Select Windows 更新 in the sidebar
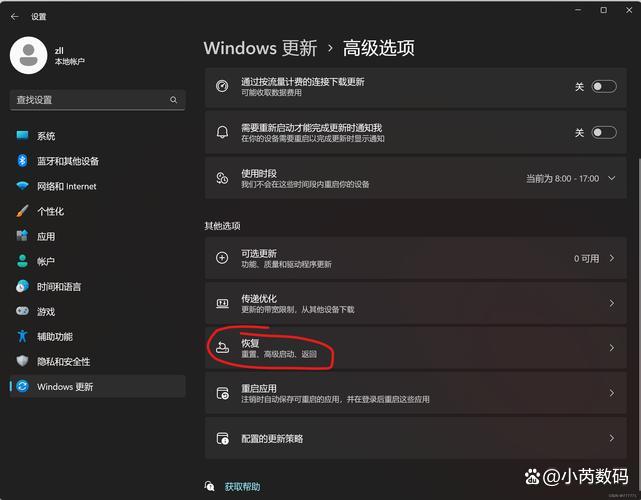 click(97, 386)
